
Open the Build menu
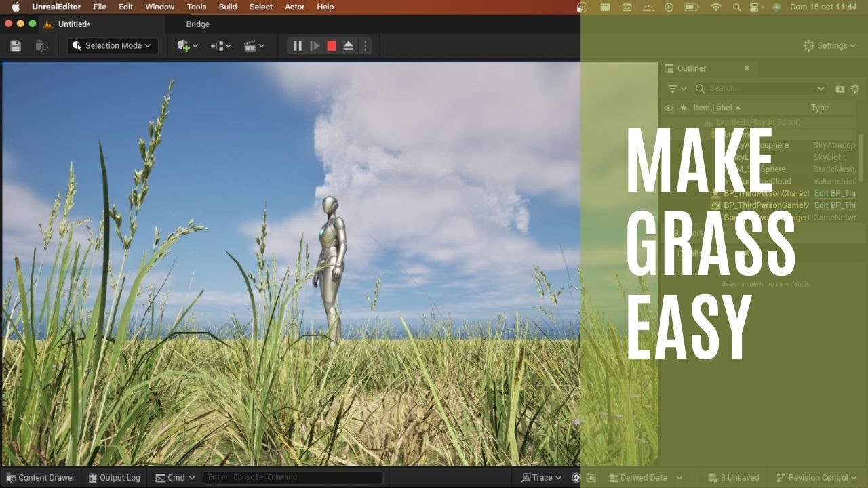point(228,7)
